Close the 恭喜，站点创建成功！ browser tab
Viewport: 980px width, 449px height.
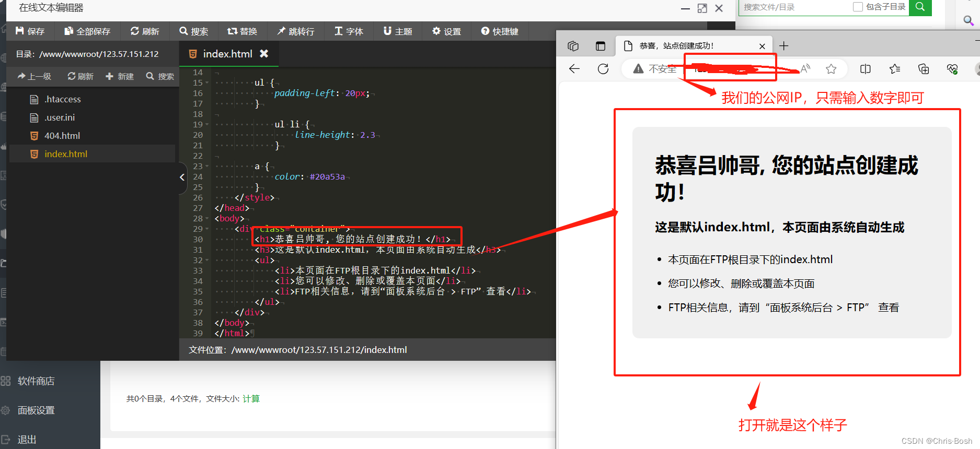(x=762, y=46)
